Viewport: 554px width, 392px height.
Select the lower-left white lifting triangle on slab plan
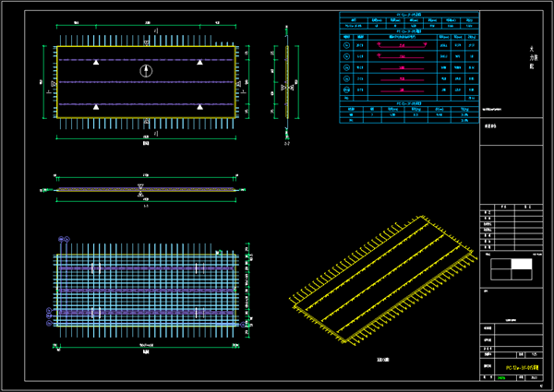coord(96,107)
